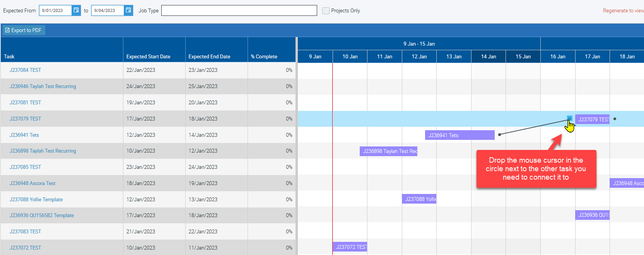Screen dimensions: 644x255
Task: Sort by the Task column header
Action: tap(9, 56)
